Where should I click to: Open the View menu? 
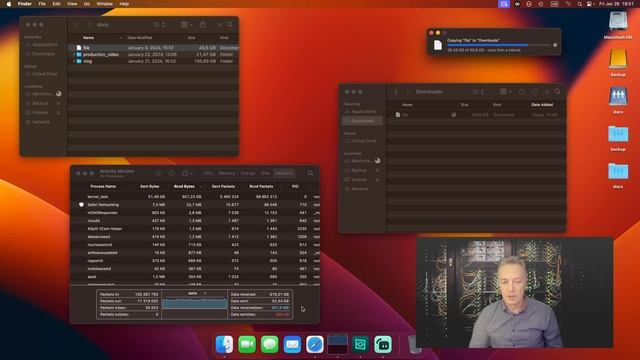coord(72,4)
